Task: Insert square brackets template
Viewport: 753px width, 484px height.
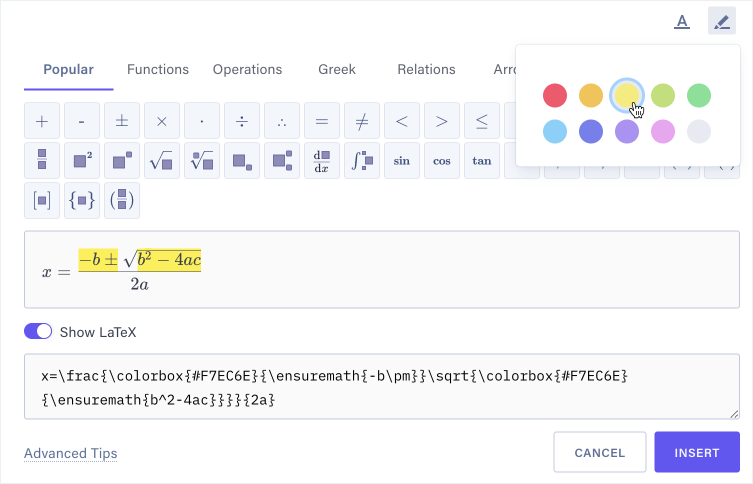Action: [42, 200]
